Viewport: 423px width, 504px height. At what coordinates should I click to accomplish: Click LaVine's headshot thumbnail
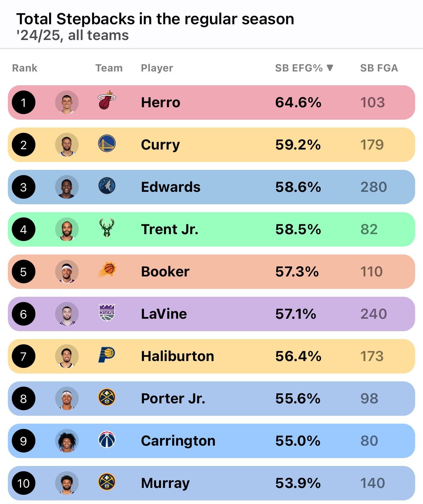tap(67, 314)
